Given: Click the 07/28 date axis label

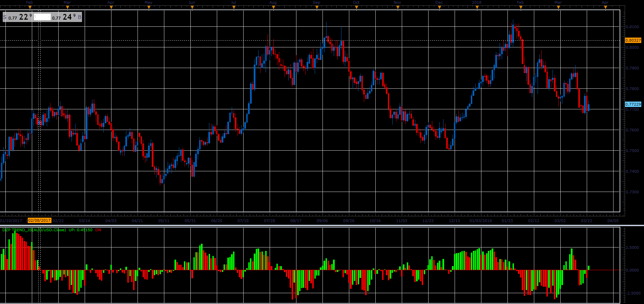Looking at the screenshot, I should (x=270, y=221).
